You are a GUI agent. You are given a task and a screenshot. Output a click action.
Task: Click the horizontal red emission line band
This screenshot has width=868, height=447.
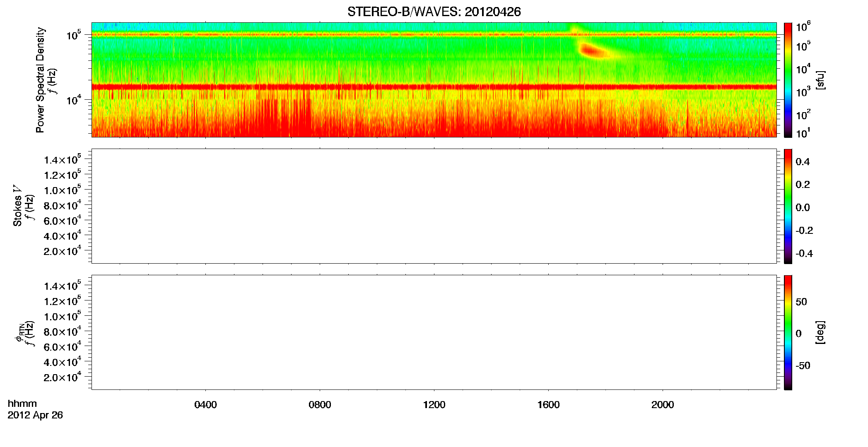click(x=434, y=87)
